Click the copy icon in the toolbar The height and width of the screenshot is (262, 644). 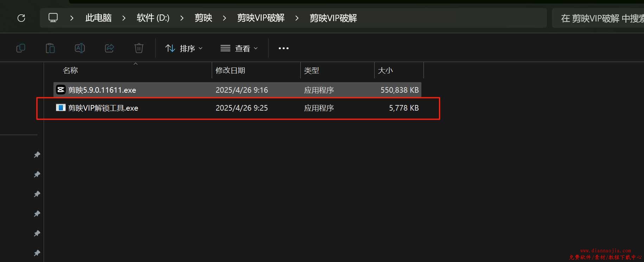pyautogui.click(x=21, y=48)
